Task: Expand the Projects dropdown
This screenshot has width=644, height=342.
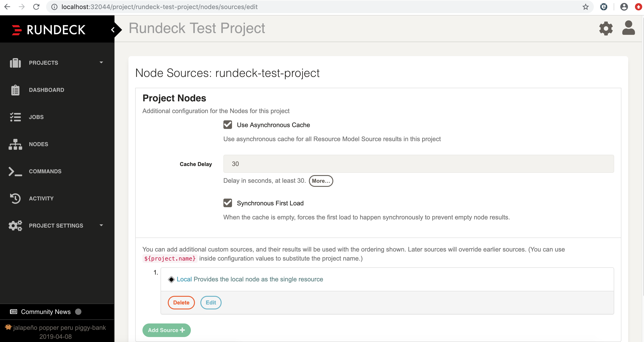Action: tap(101, 62)
